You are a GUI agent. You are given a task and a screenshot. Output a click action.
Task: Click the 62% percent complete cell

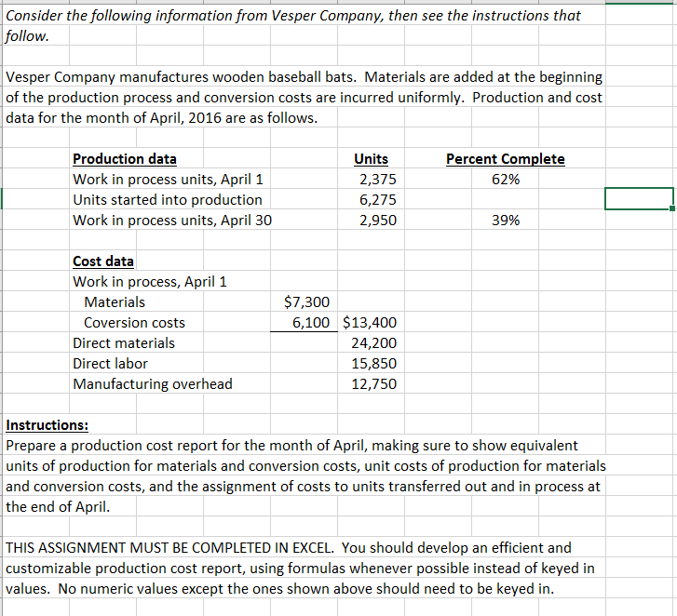[x=506, y=179]
